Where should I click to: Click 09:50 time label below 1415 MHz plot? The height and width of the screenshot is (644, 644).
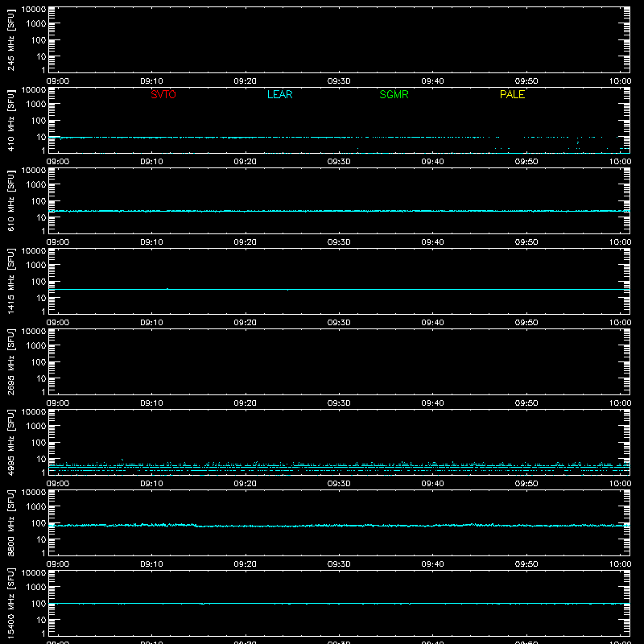point(526,323)
